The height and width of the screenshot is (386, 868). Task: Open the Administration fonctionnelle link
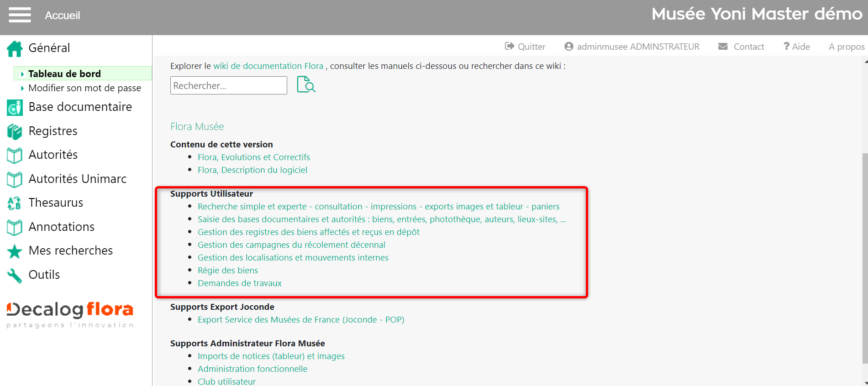pyautogui.click(x=253, y=369)
